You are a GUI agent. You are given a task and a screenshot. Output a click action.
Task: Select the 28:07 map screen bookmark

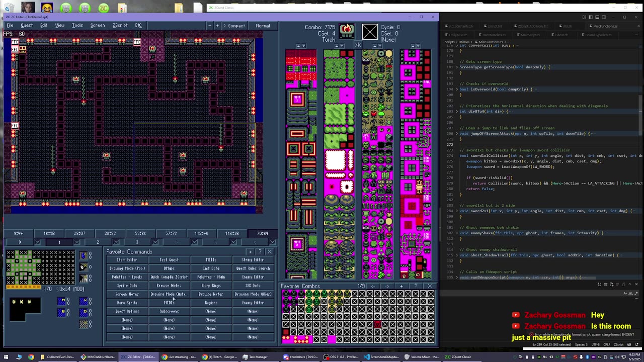(x=79, y=233)
